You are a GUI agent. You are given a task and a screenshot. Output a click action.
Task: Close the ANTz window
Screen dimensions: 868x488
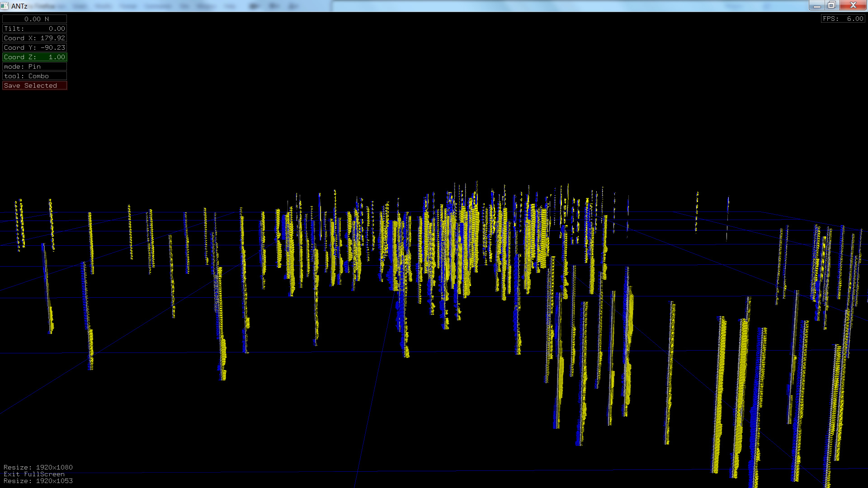tap(853, 5)
